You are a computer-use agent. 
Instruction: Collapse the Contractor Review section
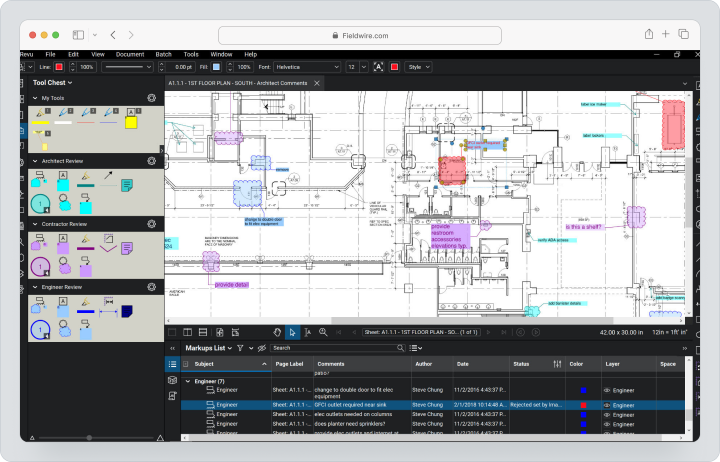35,224
